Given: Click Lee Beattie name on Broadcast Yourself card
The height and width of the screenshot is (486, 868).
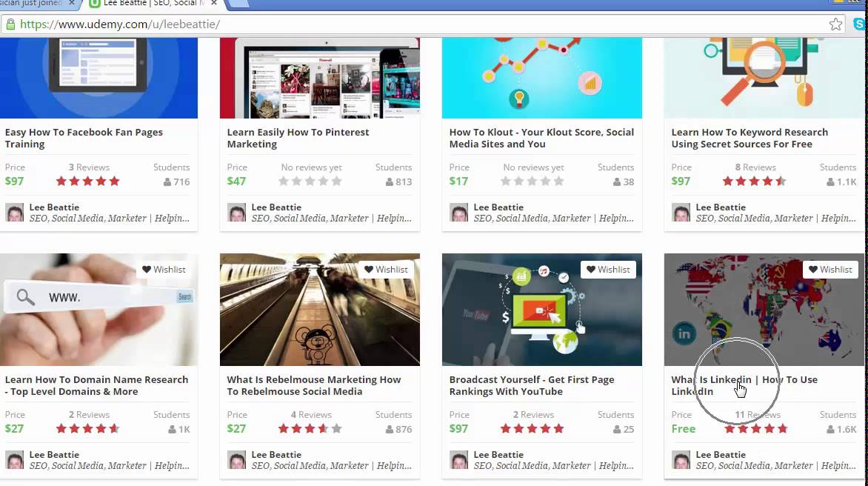Looking at the screenshot, I should point(498,454).
